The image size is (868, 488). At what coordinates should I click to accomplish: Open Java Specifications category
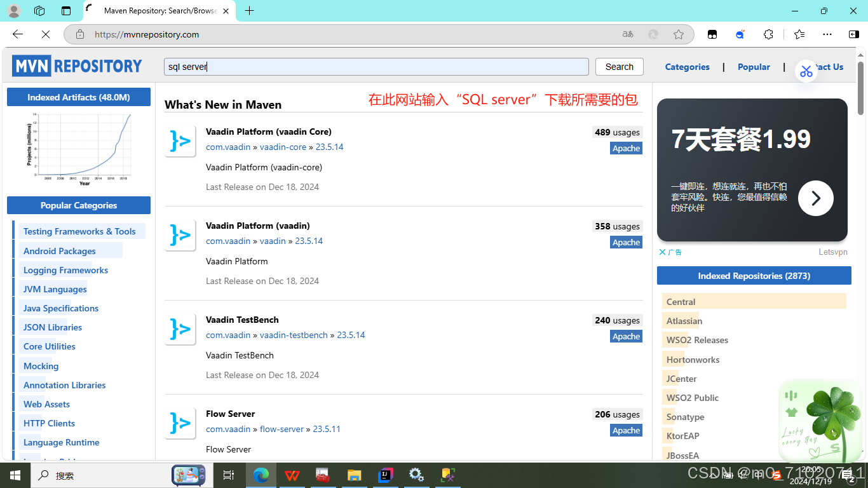click(61, 308)
